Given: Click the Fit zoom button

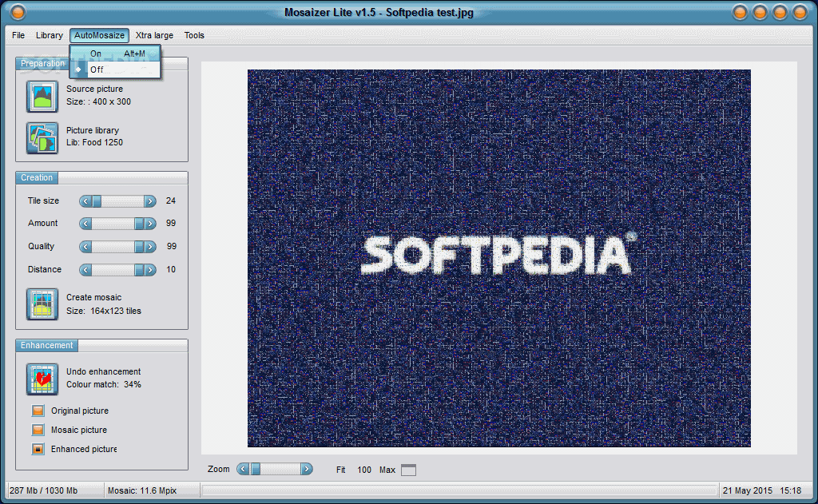Looking at the screenshot, I should click(340, 470).
